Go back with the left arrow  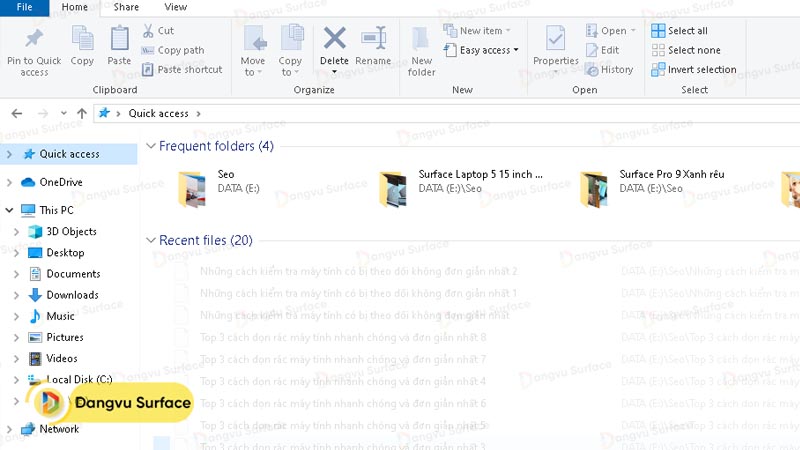coord(17,113)
